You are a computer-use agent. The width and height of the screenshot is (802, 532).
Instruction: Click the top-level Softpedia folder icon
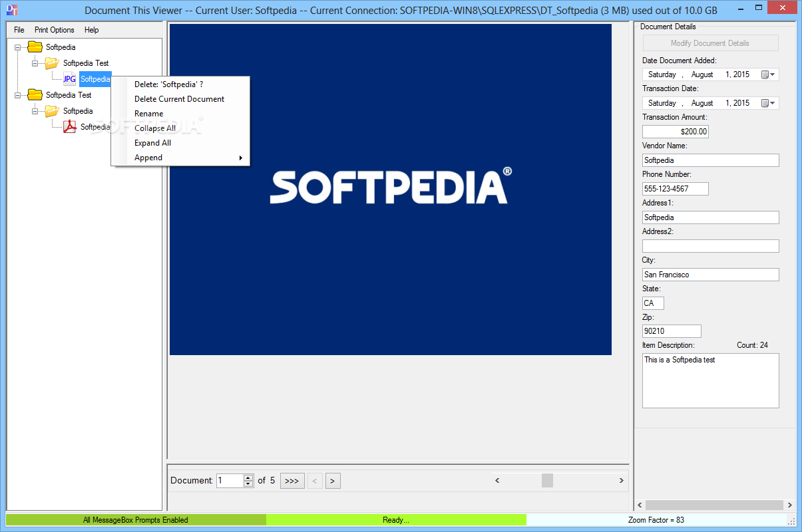35,47
